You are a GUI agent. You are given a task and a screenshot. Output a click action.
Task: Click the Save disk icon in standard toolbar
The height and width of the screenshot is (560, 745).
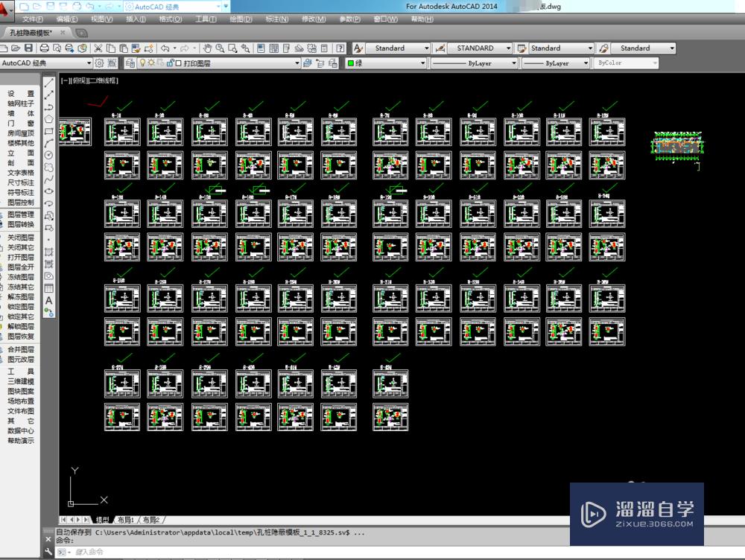[28, 48]
